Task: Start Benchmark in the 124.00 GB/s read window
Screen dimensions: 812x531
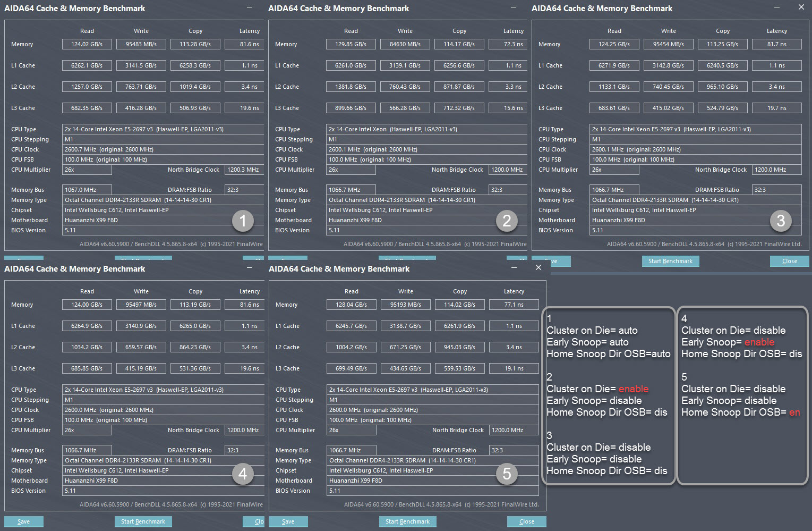Action: click(x=143, y=521)
